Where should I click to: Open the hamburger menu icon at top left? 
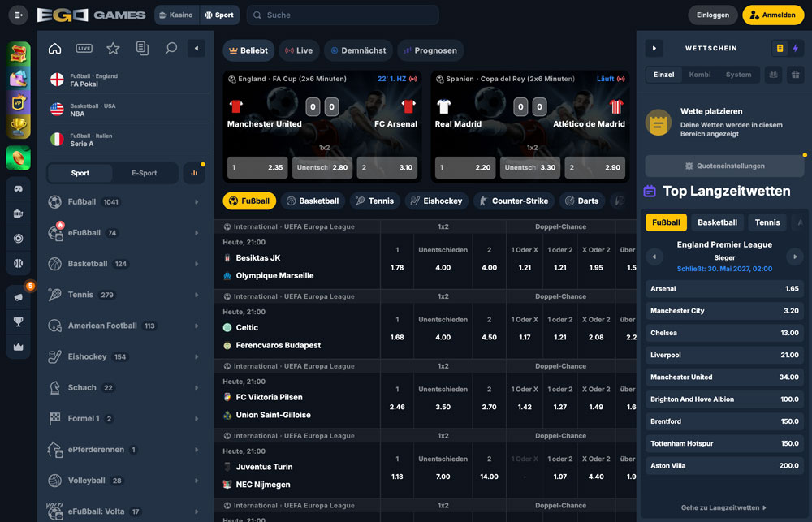pos(18,15)
